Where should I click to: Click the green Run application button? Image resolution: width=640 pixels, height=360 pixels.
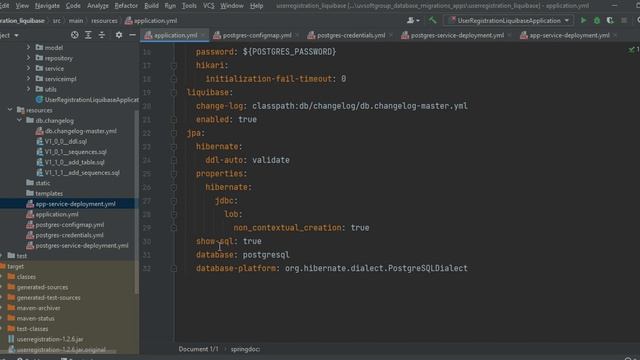583,20
